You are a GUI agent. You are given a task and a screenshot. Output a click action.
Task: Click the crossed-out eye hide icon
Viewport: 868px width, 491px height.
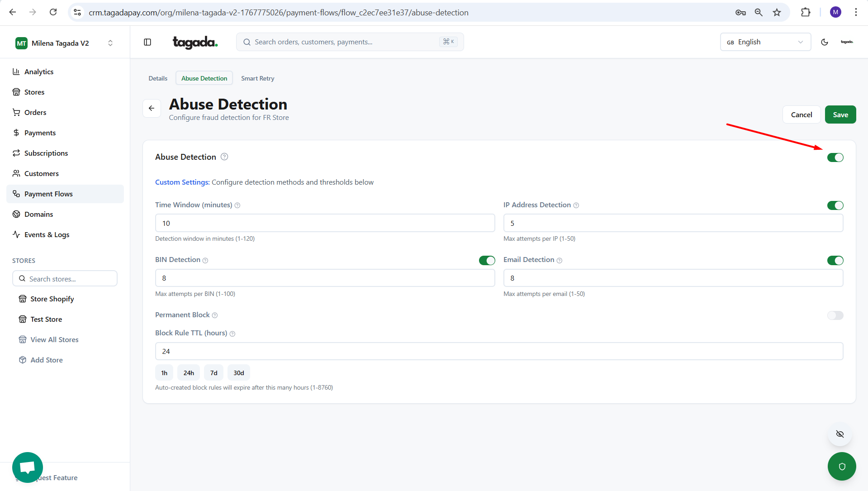tap(840, 434)
